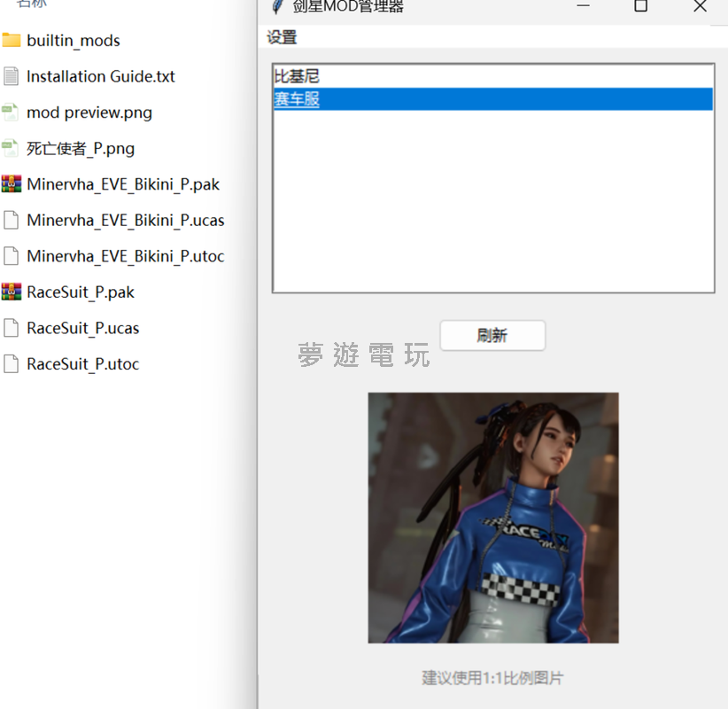Click the 死亡使者_P.png image icon
Viewport: 728px width, 709px height.
click(11, 148)
